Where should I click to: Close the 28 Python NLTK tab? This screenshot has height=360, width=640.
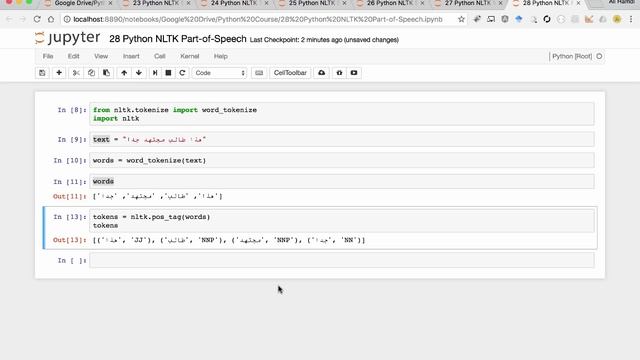point(578,3)
